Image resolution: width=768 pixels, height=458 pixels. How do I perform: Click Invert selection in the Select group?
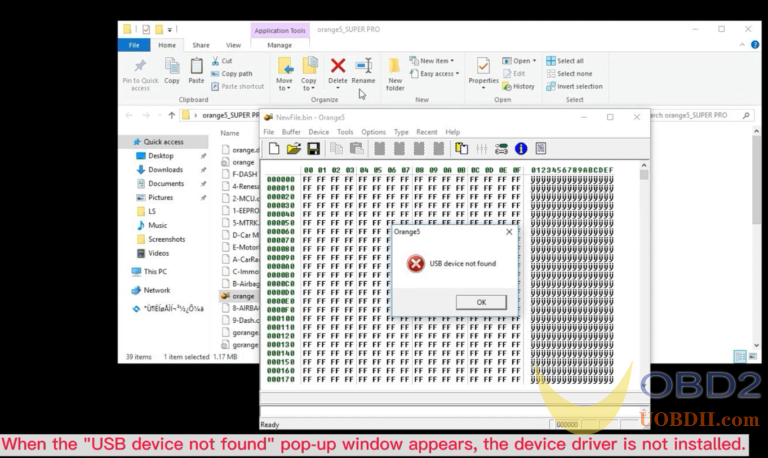pyautogui.click(x=579, y=86)
